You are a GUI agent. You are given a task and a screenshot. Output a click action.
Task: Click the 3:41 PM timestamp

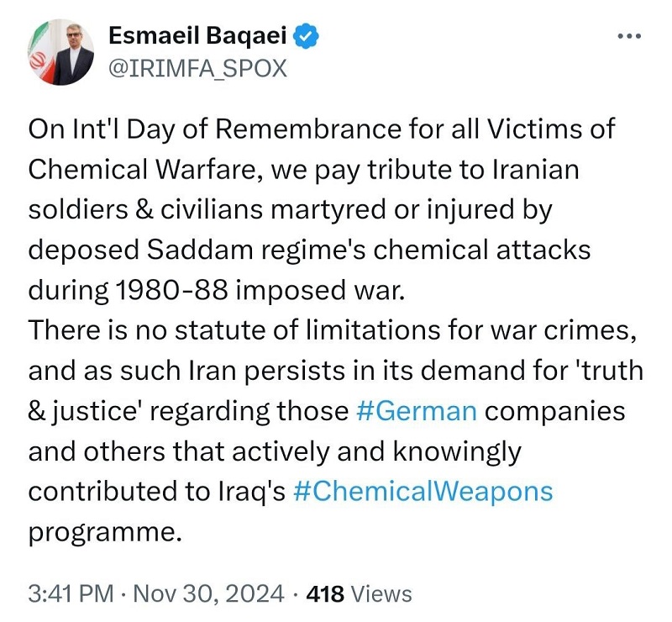tap(71, 594)
